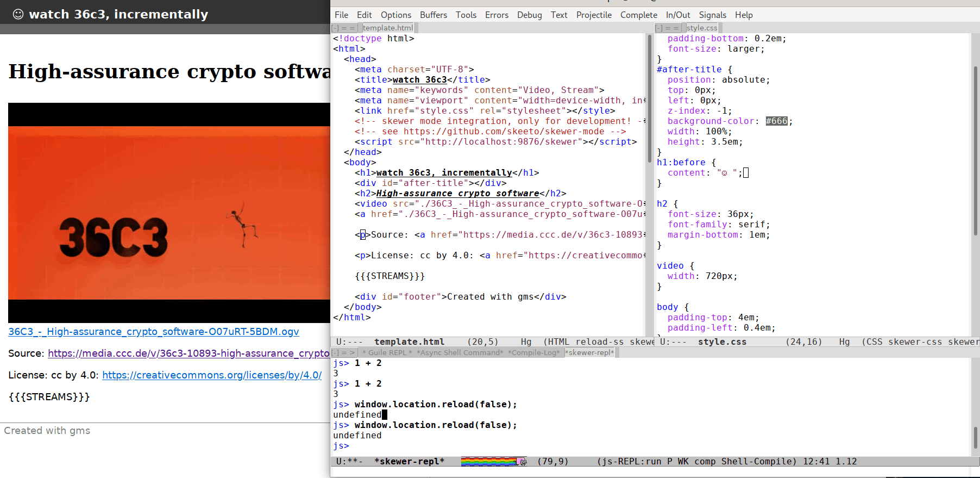Image resolution: width=980 pixels, height=478 pixels.
Task: Click the [-] tabbar button beside style.css
Action: pyautogui.click(x=658, y=28)
